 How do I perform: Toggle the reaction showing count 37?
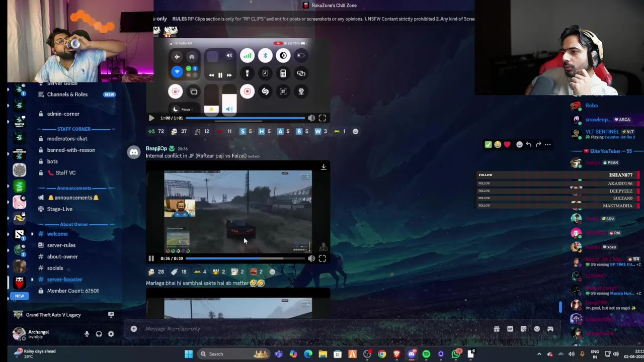click(179, 131)
